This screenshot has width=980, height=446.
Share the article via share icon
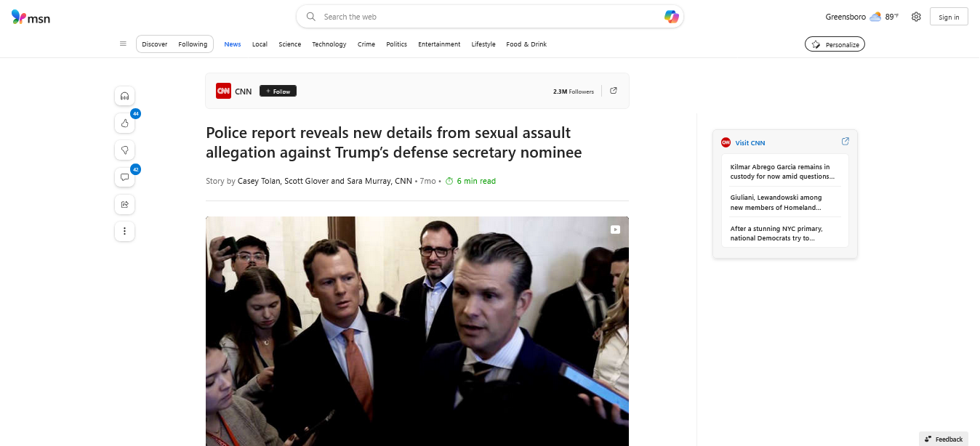click(x=124, y=204)
